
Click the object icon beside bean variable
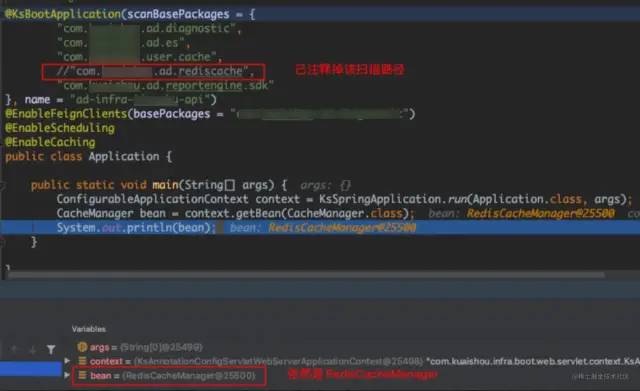coord(82,375)
